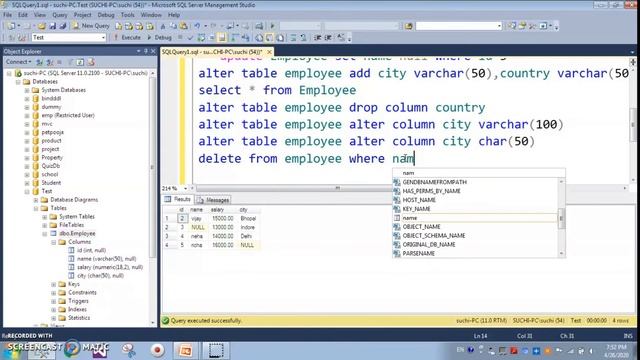Select OBJECT_SCHEMA_NAME in the autocomplete list
Screen dimensions: 640x360
point(476,236)
